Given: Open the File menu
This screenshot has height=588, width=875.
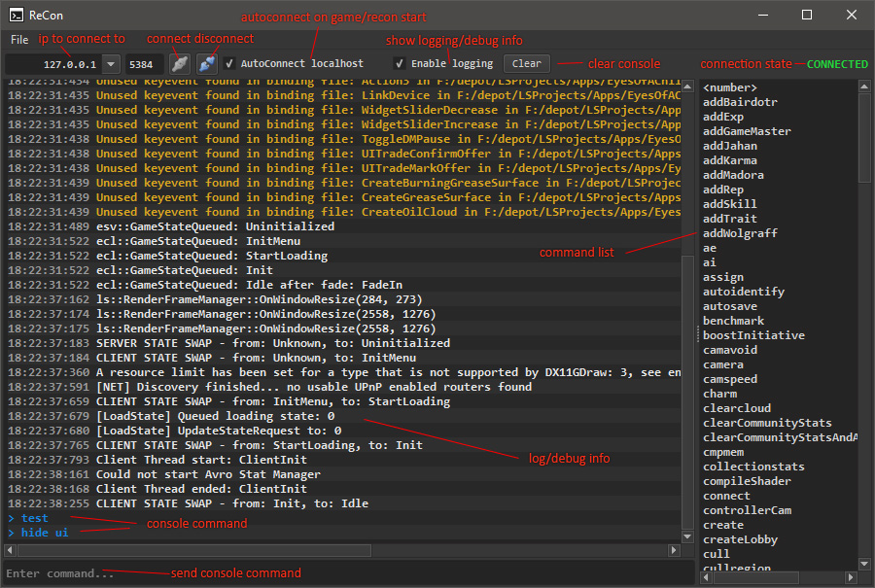Looking at the screenshot, I should tap(19, 40).
